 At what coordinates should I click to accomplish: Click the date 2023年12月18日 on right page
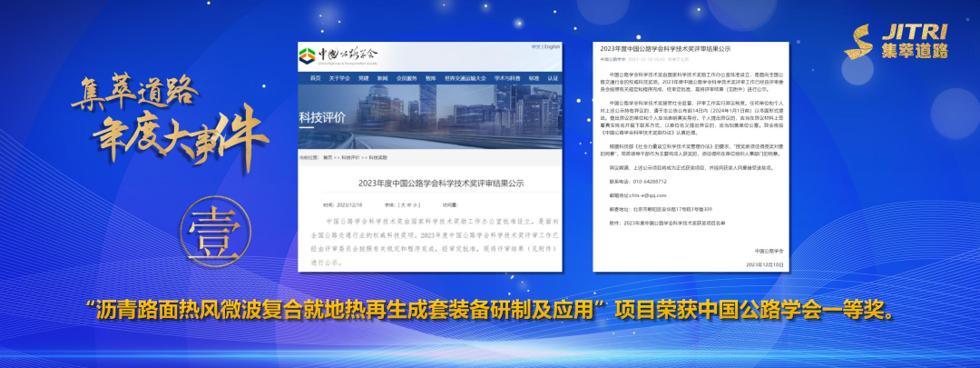(x=765, y=264)
